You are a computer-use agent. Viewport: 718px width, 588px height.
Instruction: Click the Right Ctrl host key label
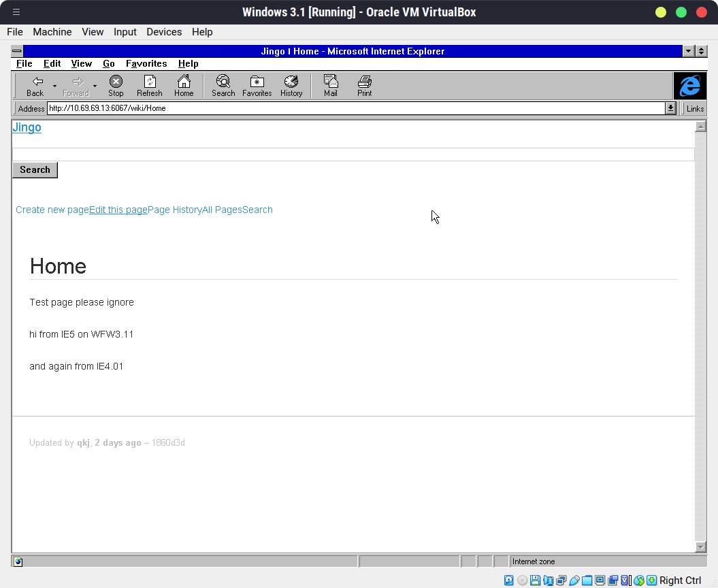pyautogui.click(x=680, y=581)
